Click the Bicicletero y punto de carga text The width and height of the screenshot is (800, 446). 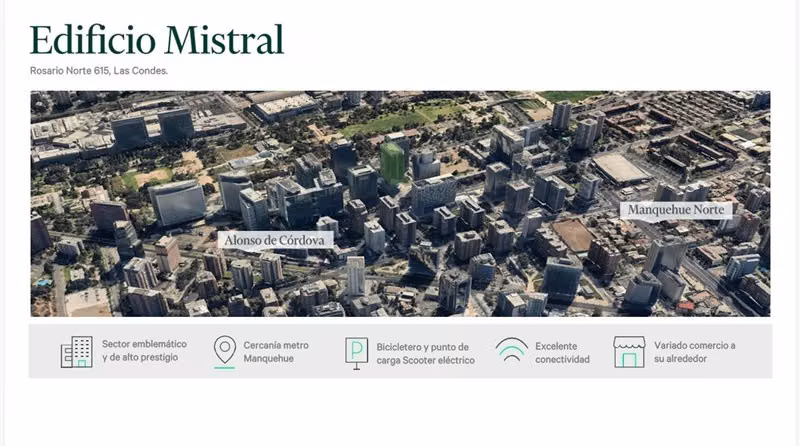(426, 353)
